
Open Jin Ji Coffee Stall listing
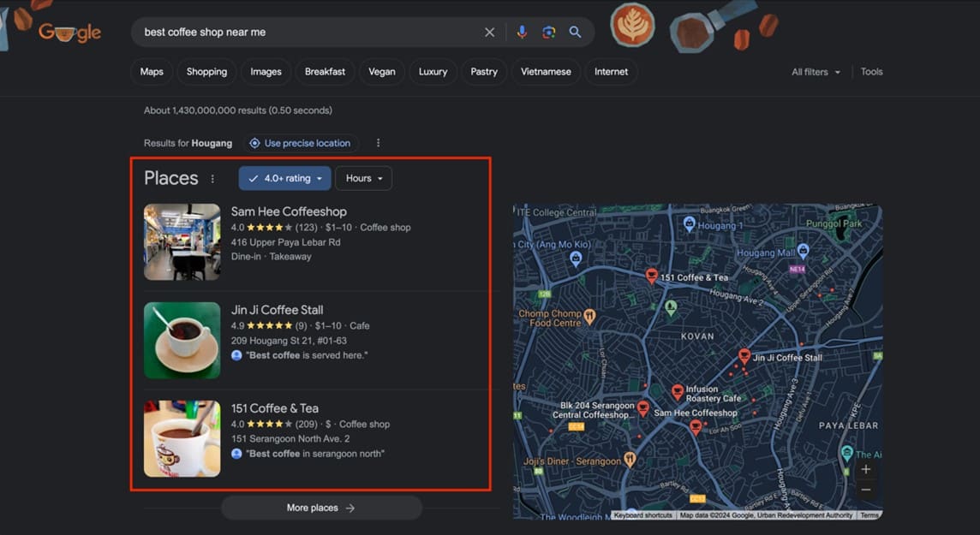pos(277,310)
